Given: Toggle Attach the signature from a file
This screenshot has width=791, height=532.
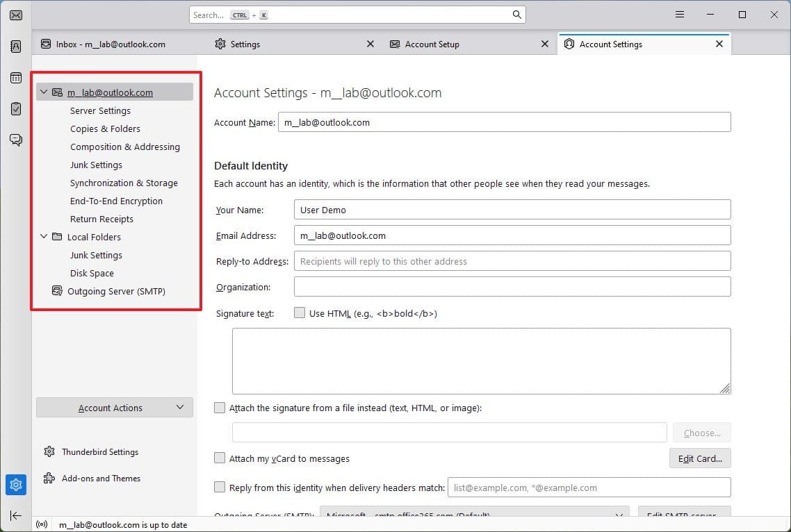Looking at the screenshot, I should tap(220, 408).
